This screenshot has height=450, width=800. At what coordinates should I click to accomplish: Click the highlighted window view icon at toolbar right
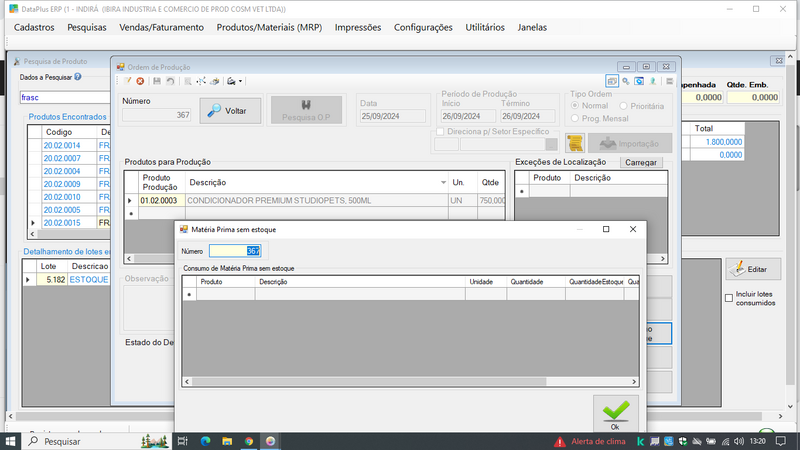[x=612, y=81]
